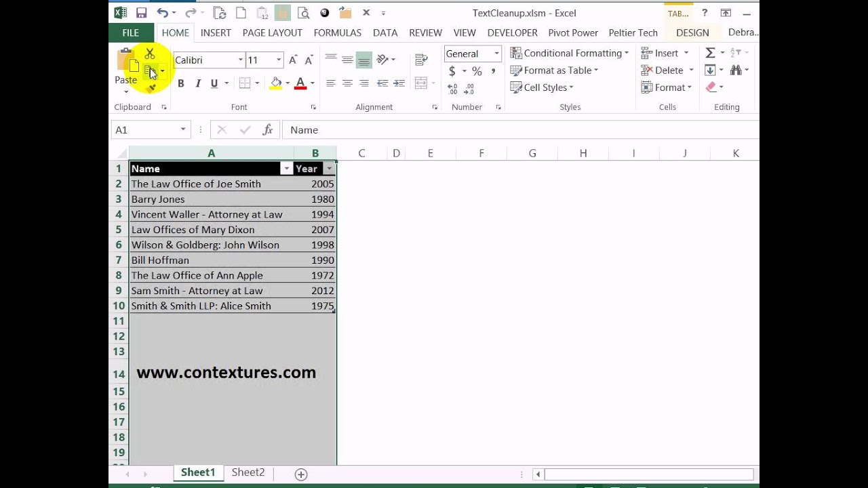Toggle Italic formatting

coord(198,83)
